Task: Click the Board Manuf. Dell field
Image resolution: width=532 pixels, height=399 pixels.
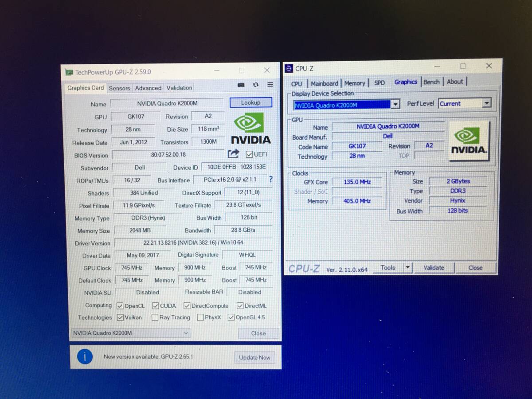Action: [x=388, y=136]
